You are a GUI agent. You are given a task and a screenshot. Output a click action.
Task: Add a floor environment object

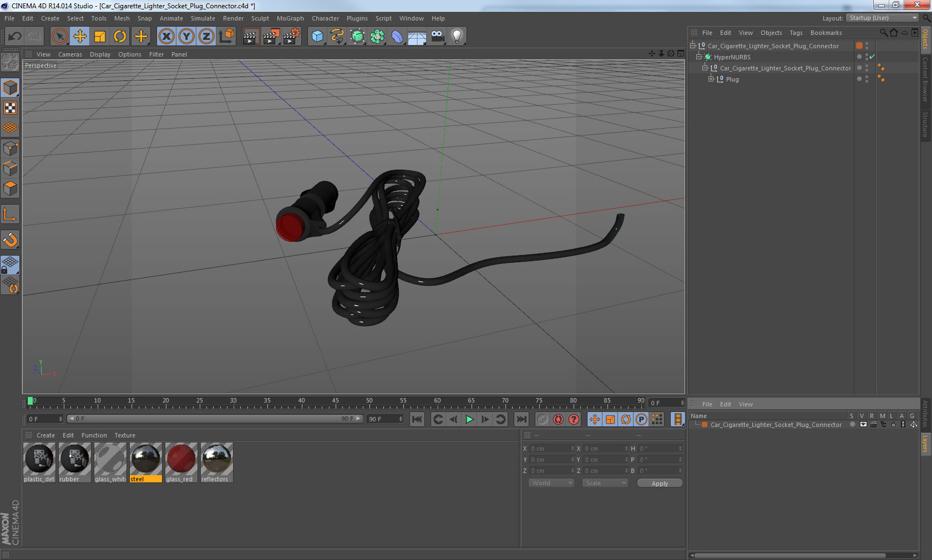417,37
